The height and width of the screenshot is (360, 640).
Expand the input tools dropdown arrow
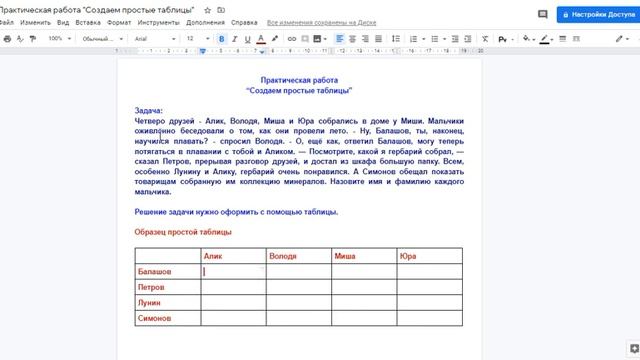coord(512,39)
